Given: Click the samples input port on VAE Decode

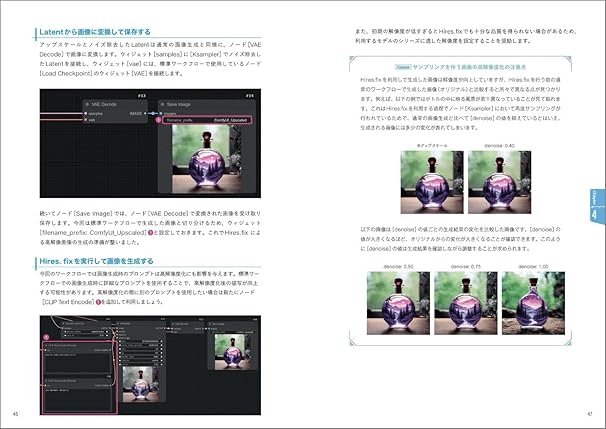Looking at the screenshot, I should tap(86, 114).
